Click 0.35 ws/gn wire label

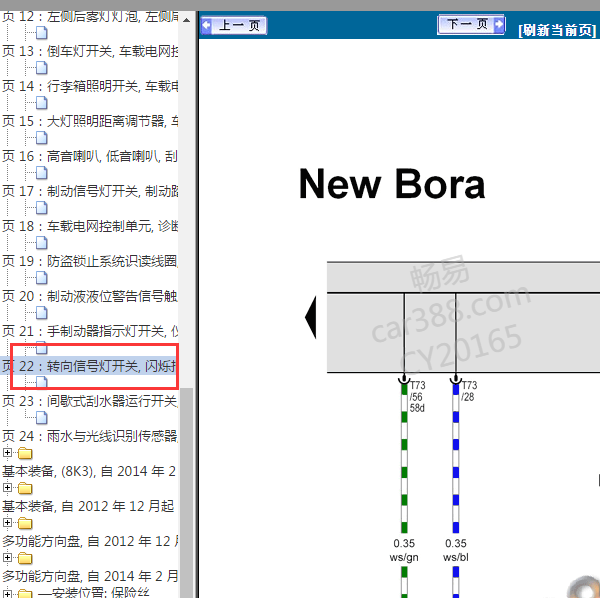coord(404,550)
